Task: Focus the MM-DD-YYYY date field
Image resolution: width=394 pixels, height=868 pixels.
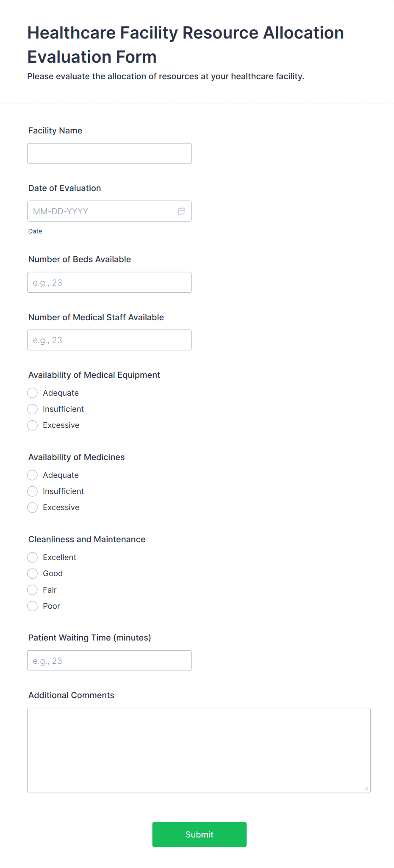Action: tap(102, 211)
